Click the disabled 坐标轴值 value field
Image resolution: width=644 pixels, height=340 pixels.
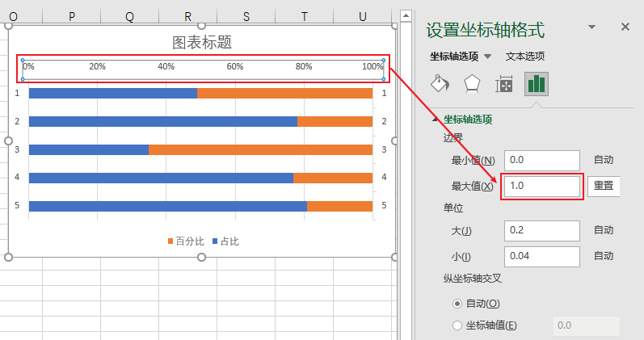(586, 325)
